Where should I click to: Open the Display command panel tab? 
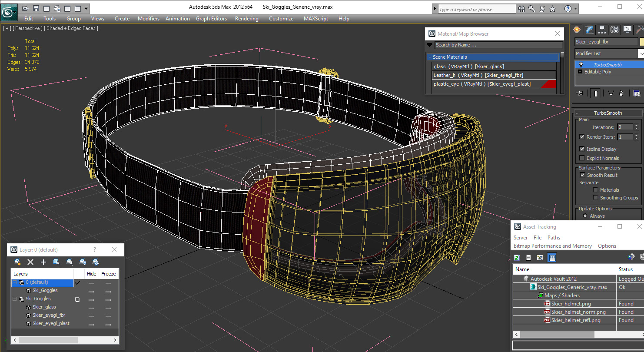[x=627, y=30]
